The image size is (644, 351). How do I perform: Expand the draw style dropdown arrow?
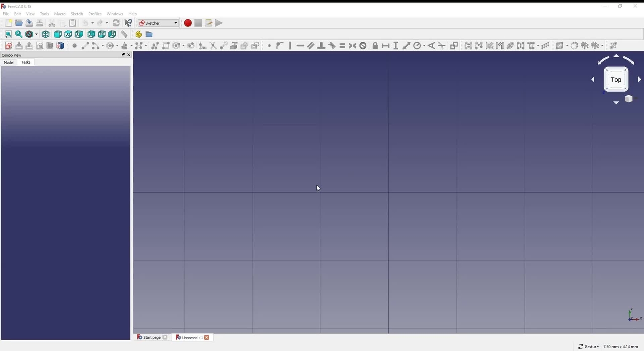point(36,34)
